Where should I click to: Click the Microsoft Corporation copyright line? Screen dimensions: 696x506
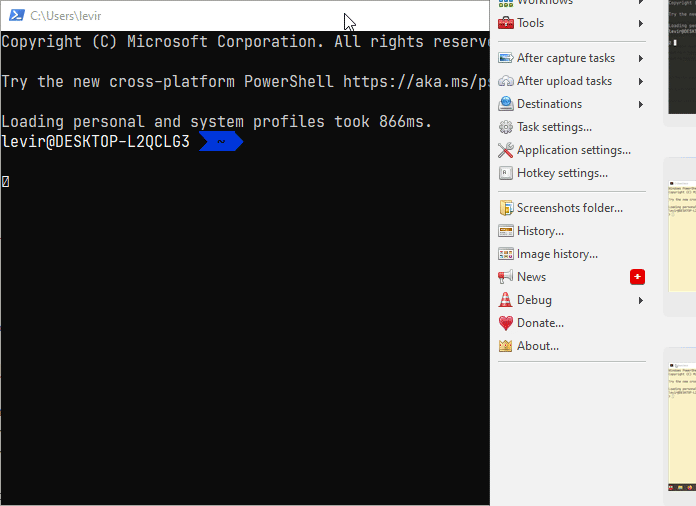point(245,42)
